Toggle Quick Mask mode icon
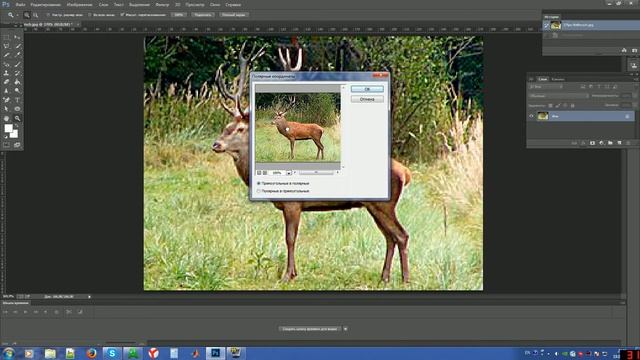 click(7, 145)
